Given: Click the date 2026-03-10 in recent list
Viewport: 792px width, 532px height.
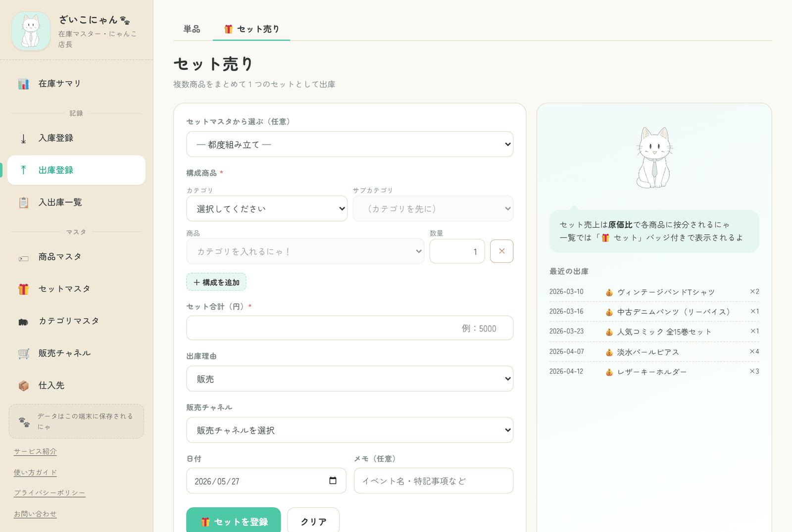Looking at the screenshot, I should (x=566, y=291).
